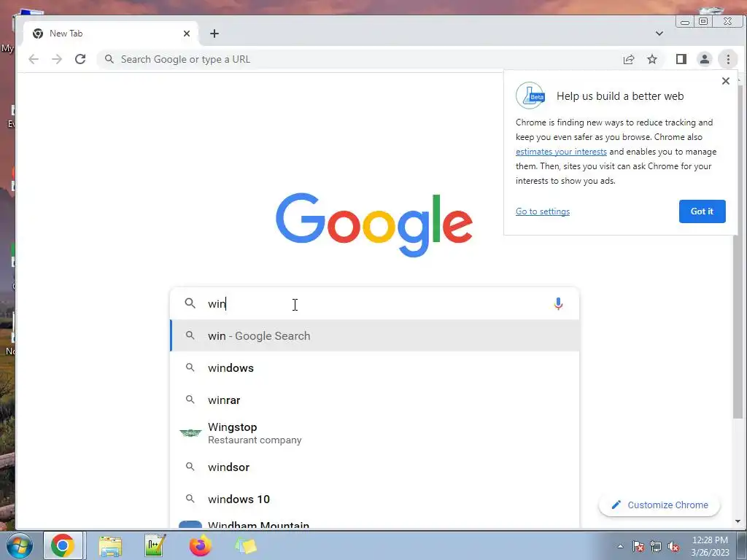
Task: Open the sticky notes taskbar icon
Action: click(x=246, y=545)
